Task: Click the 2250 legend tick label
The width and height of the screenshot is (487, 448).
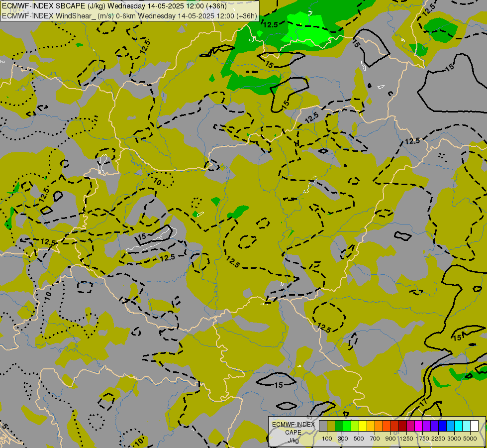Action: pos(438,439)
